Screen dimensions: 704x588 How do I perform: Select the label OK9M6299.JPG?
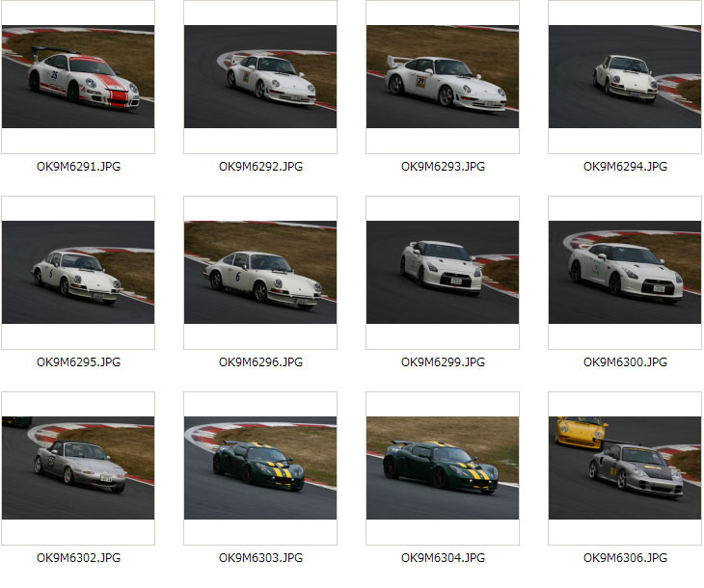pyautogui.click(x=444, y=362)
